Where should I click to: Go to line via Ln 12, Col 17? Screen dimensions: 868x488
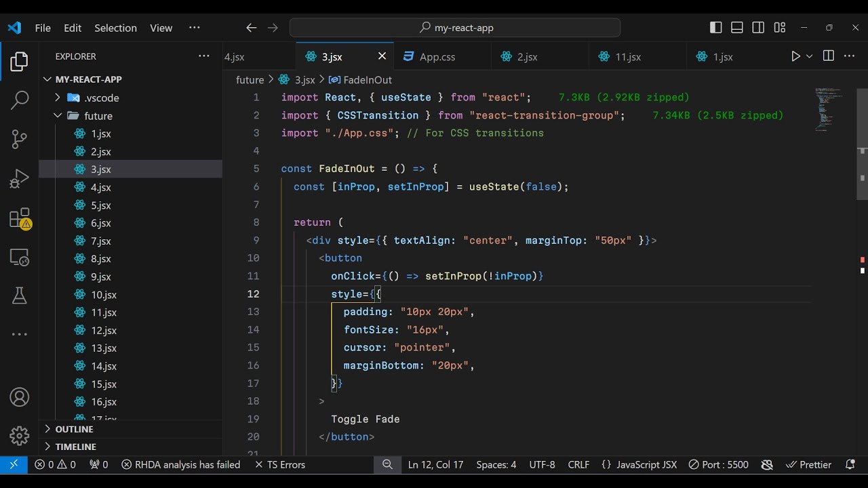coord(435,464)
